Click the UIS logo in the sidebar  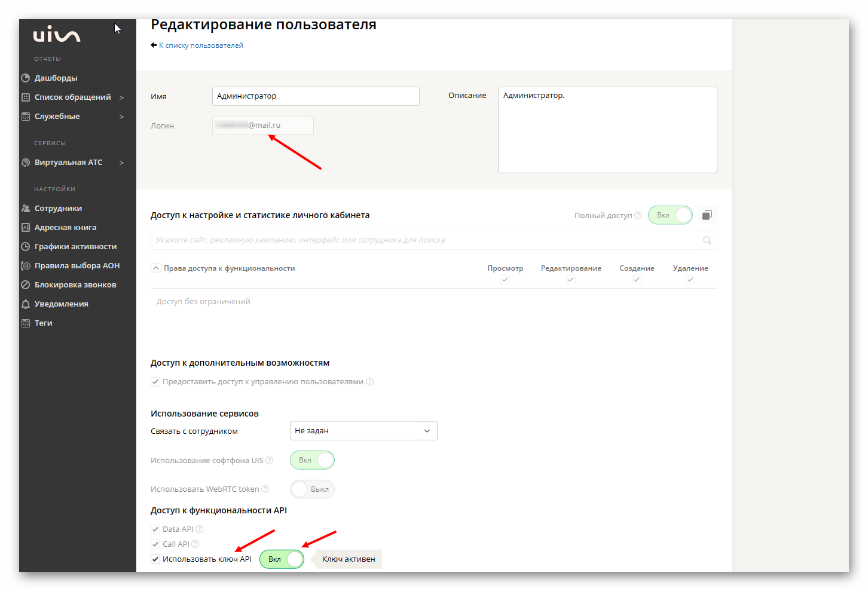click(57, 34)
